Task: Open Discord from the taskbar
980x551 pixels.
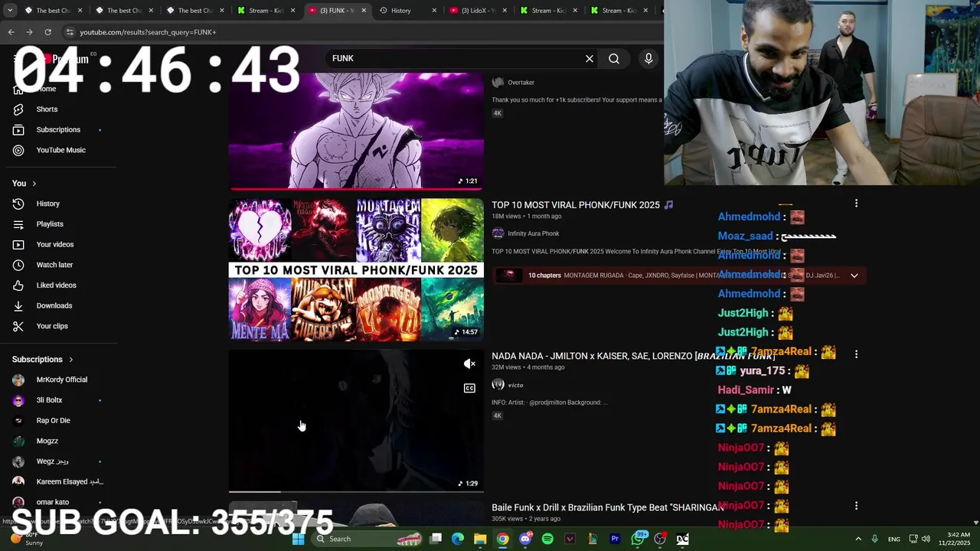Action: pos(525,539)
